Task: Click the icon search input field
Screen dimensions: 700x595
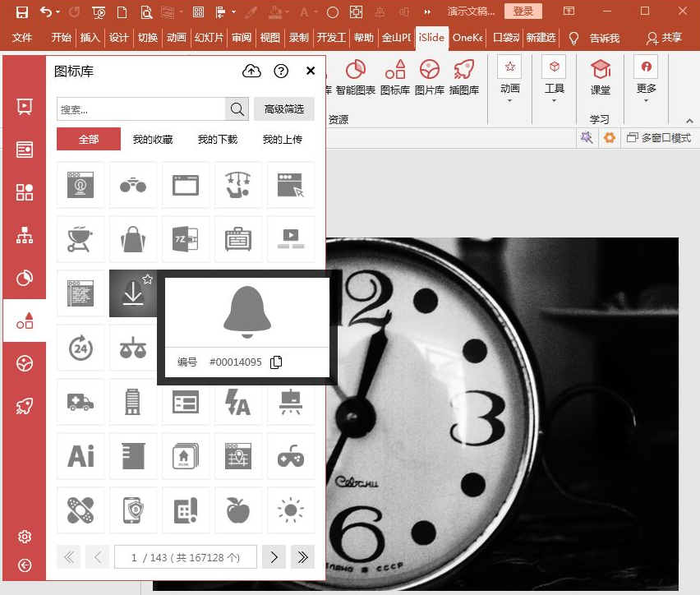Action: point(140,109)
